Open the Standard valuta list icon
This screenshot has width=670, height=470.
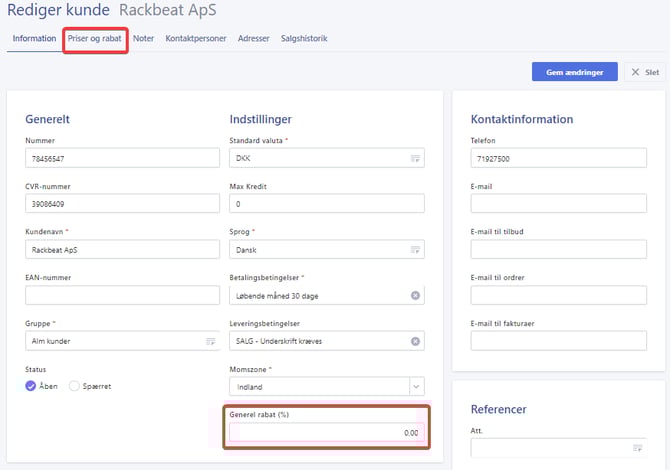point(414,159)
